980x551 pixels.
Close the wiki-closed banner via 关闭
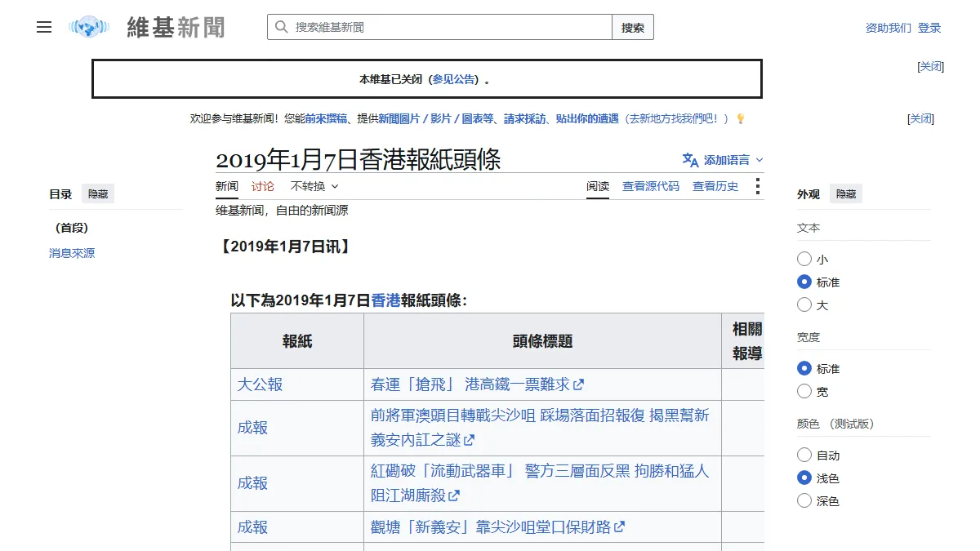click(931, 67)
